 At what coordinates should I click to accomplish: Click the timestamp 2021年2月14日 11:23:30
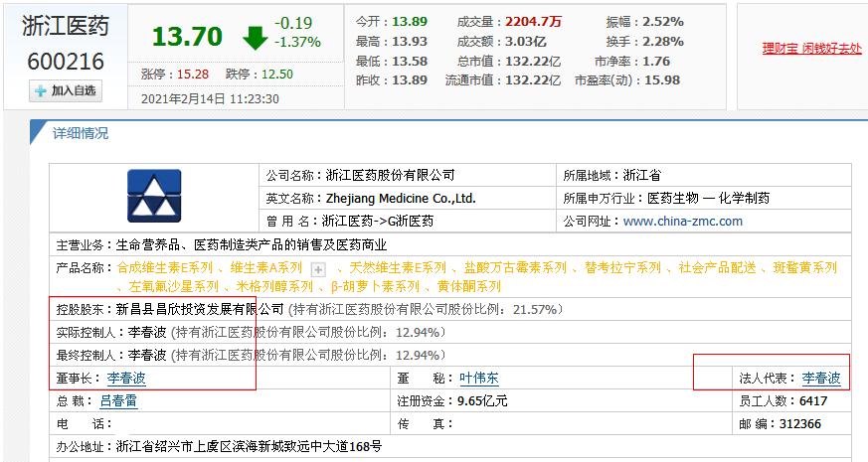tap(211, 99)
